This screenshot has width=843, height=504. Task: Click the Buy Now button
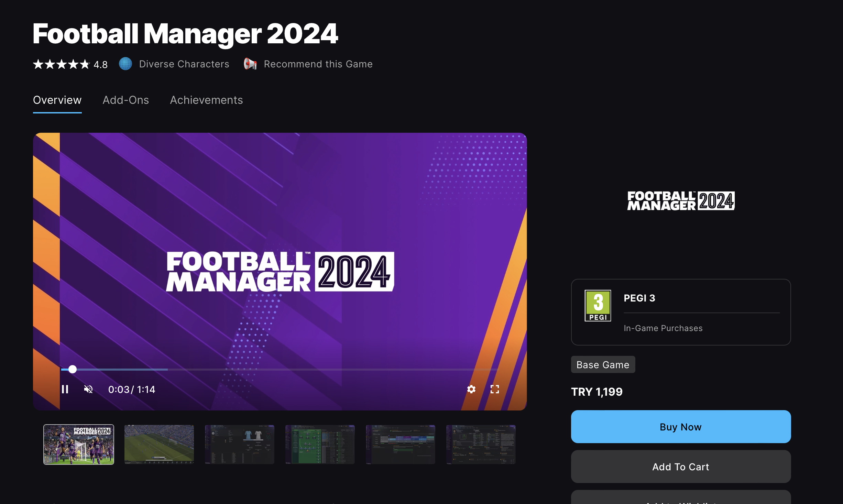click(x=681, y=427)
